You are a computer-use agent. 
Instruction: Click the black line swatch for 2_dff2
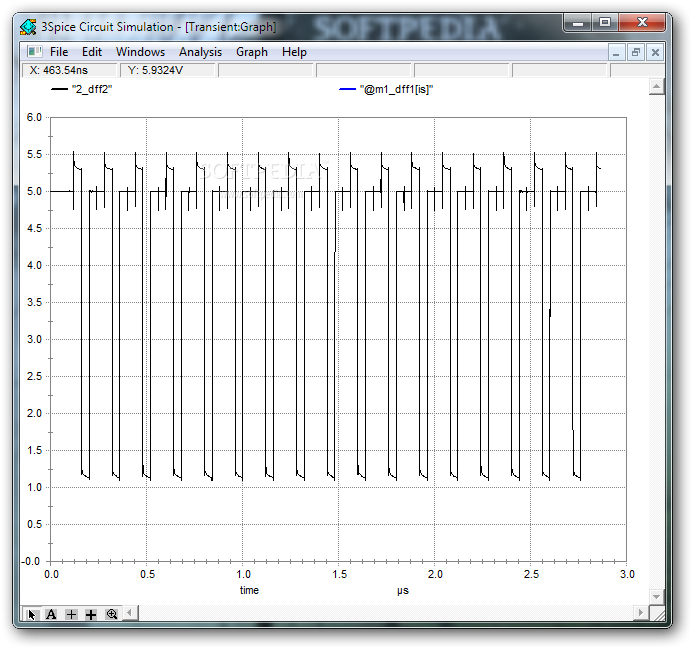coord(59,89)
